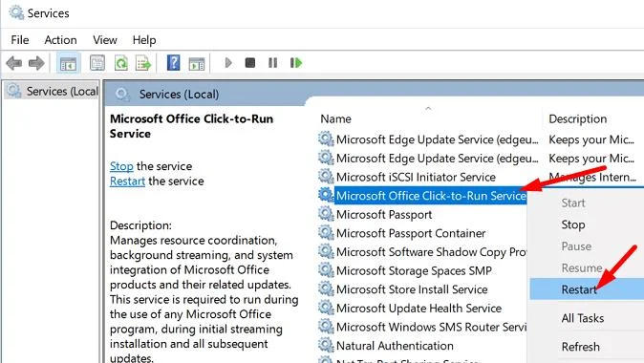
Task: Click gear icon of Microsoft Office Click-to-Run Service
Action: 326,195
